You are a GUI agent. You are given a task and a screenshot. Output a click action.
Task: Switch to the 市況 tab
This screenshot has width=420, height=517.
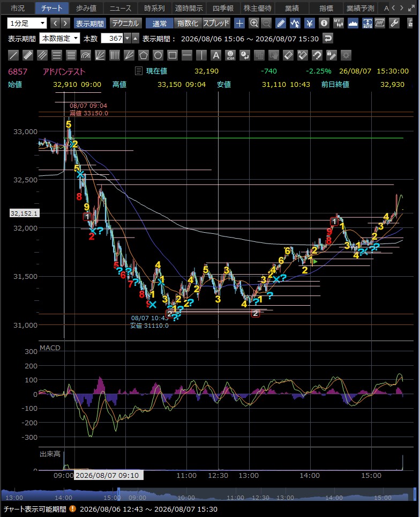(x=18, y=8)
